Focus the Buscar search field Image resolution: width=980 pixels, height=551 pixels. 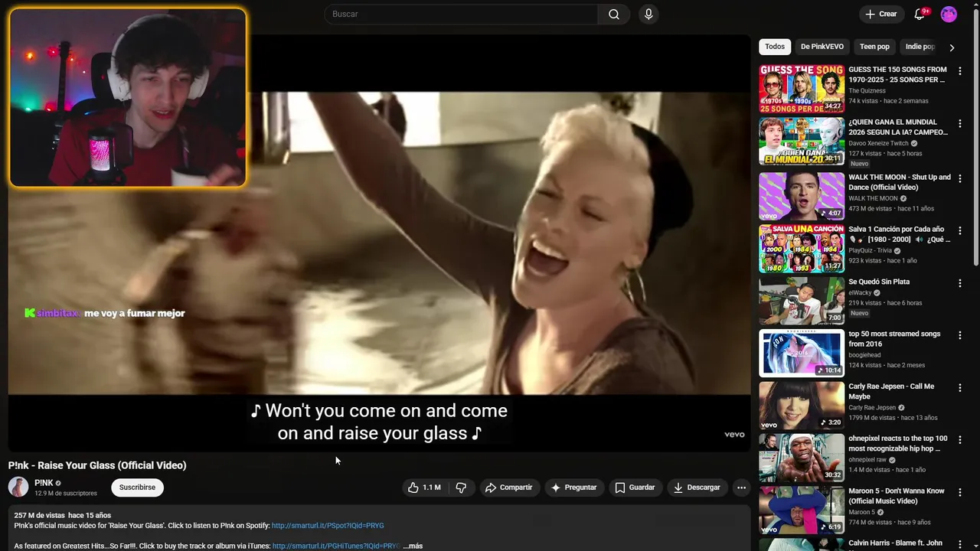[x=461, y=14]
